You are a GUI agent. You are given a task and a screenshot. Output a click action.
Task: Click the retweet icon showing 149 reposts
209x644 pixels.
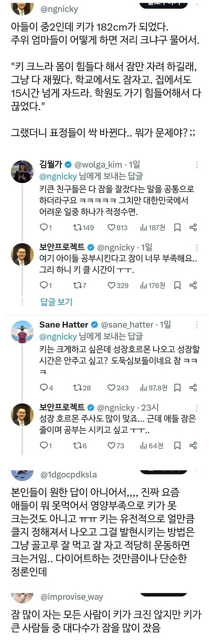(77, 227)
